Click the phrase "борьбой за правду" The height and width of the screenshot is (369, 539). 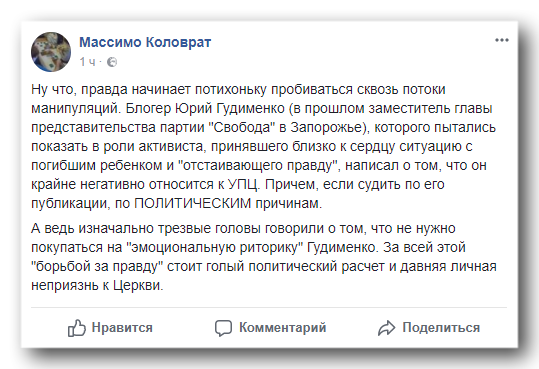(97, 267)
